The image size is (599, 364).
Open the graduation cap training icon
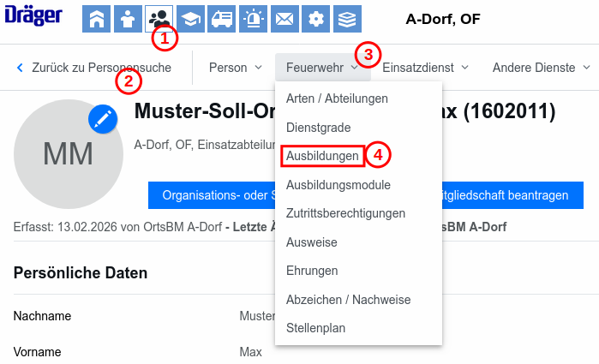coord(190,19)
